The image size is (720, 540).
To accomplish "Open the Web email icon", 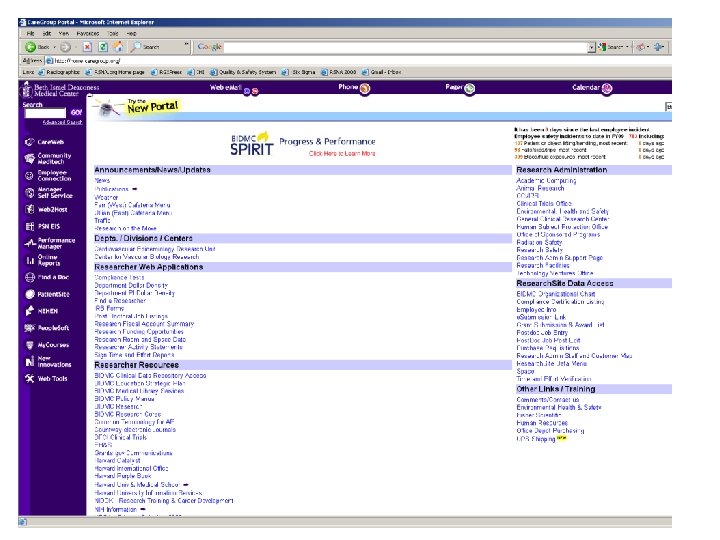I will click(x=251, y=91).
